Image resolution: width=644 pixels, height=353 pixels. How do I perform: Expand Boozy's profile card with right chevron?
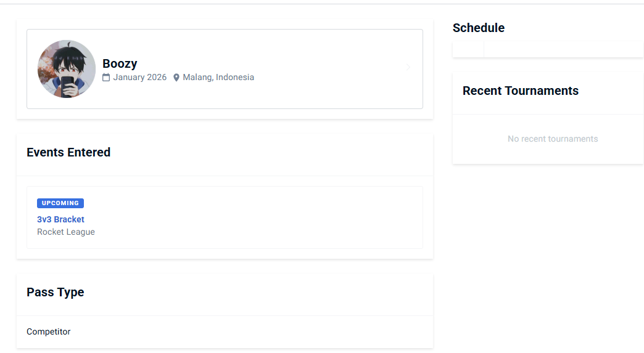pos(408,68)
